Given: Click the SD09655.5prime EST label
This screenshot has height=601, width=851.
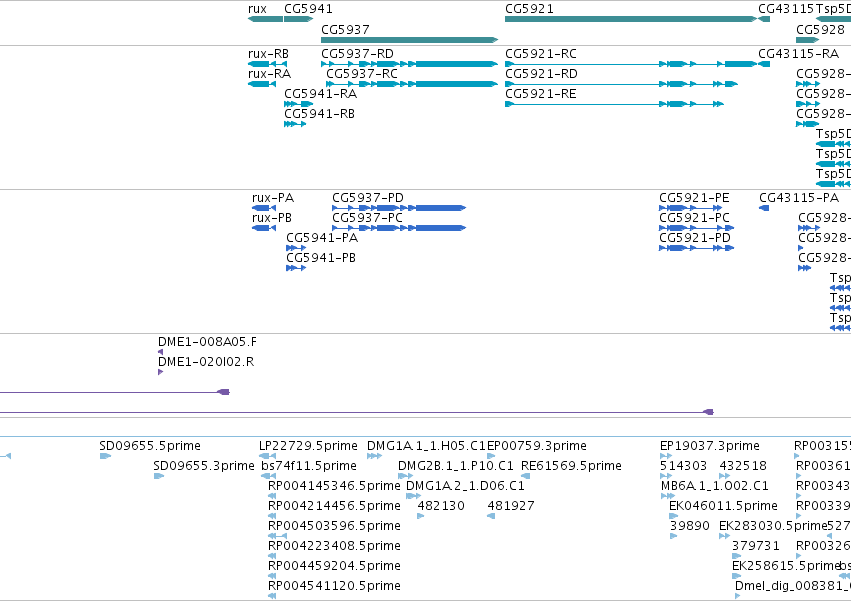Looking at the screenshot, I should point(150,446).
